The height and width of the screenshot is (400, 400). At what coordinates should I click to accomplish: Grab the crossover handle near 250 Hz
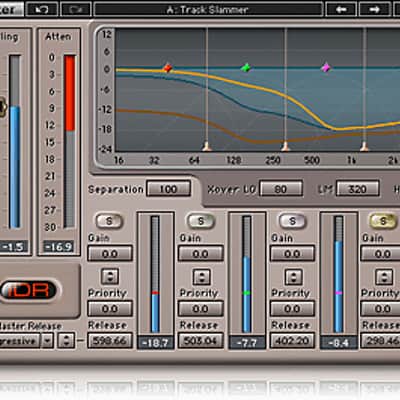pos(285,146)
